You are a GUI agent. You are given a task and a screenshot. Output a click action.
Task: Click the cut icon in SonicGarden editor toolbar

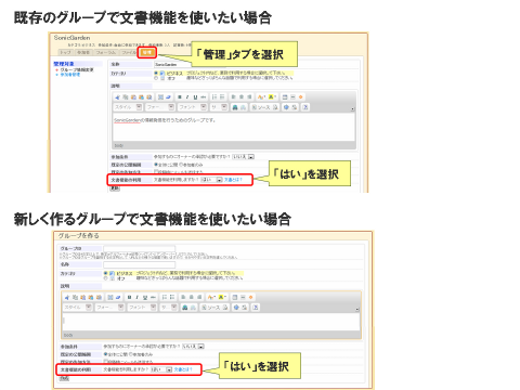(x=117, y=97)
